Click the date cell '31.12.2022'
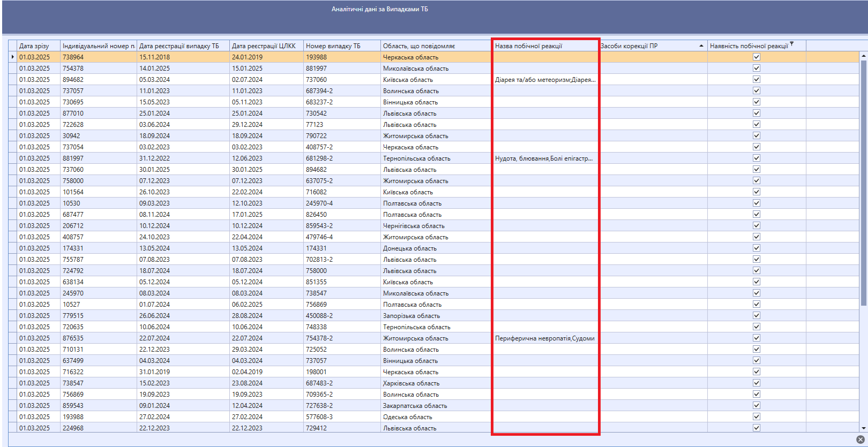Image resolution: width=868 pixels, height=447 pixels. tap(183, 158)
